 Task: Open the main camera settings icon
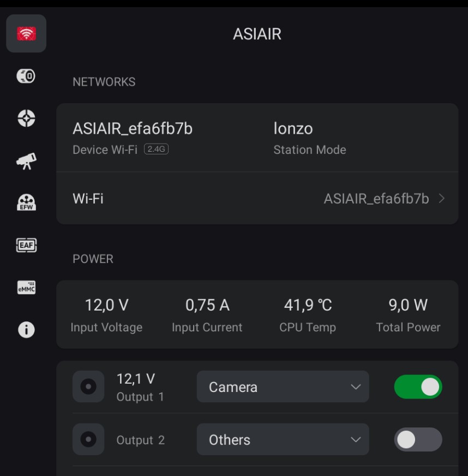(26, 76)
